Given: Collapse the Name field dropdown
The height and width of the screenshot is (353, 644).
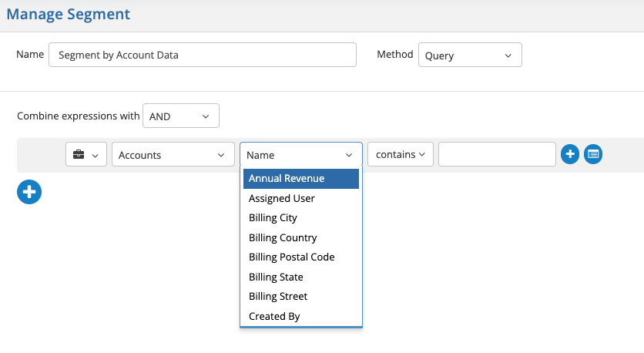Looking at the screenshot, I should click(x=301, y=154).
